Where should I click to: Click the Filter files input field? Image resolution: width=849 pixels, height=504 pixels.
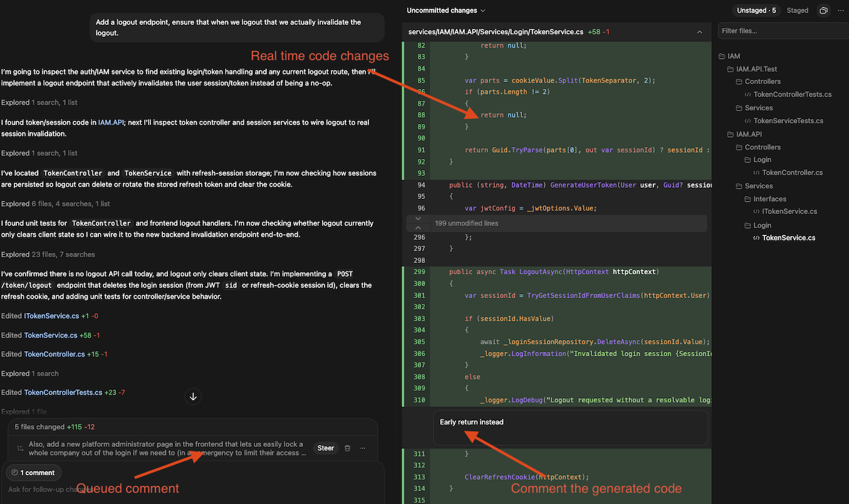tap(782, 31)
